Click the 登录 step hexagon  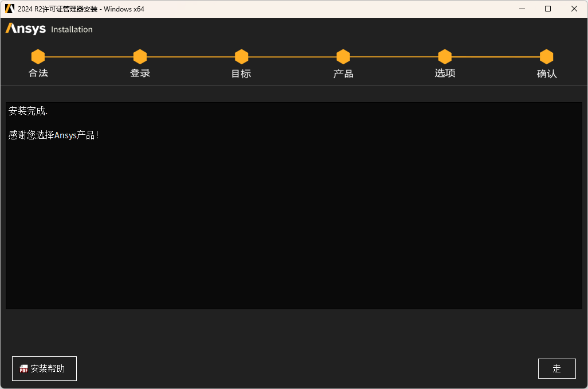coord(140,57)
